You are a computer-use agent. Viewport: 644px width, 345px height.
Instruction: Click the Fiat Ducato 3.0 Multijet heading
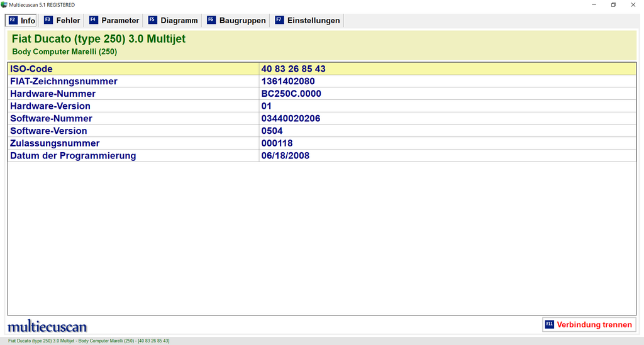(99, 39)
